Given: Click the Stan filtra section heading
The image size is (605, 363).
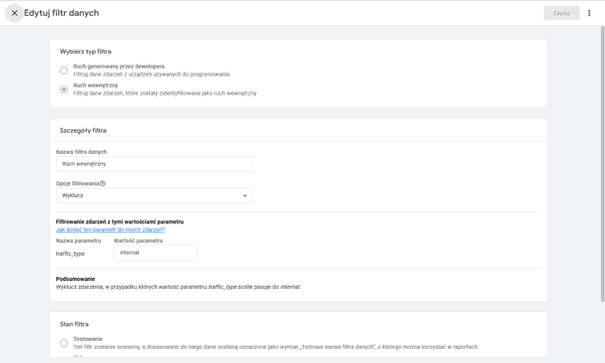Looking at the screenshot, I should pyautogui.click(x=74, y=324).
